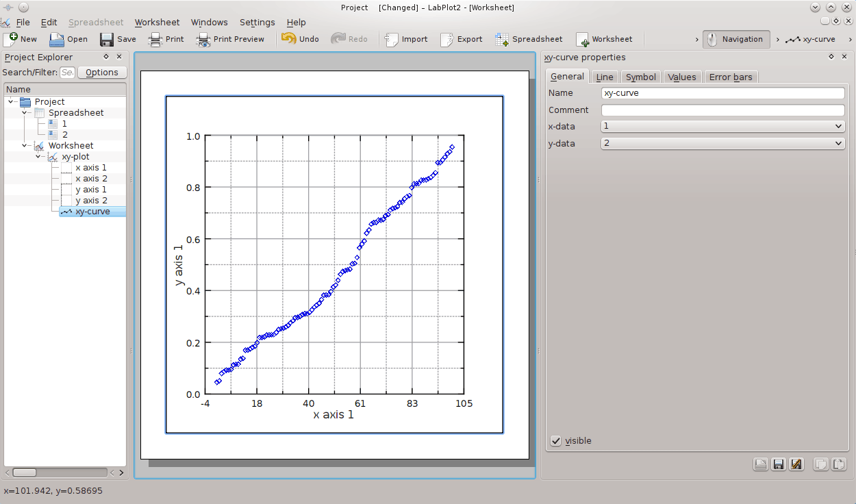The height and width of the screenshot is (504, 856).
Task: Open the Worksheet menu
Action: (157, 23)
